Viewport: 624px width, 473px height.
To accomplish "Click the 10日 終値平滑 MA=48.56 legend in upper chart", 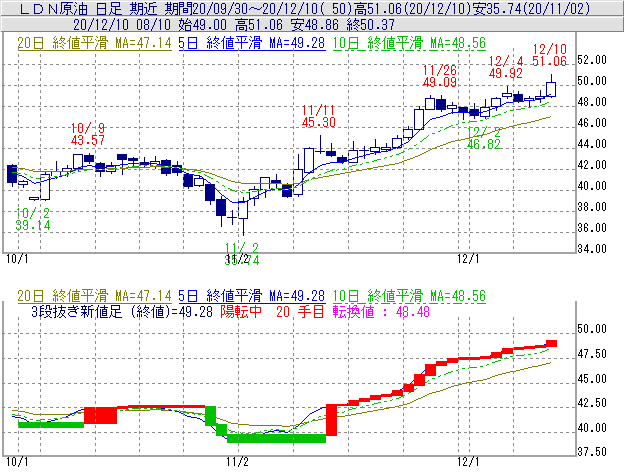I will pyautogui.click(x=409, y=43).
